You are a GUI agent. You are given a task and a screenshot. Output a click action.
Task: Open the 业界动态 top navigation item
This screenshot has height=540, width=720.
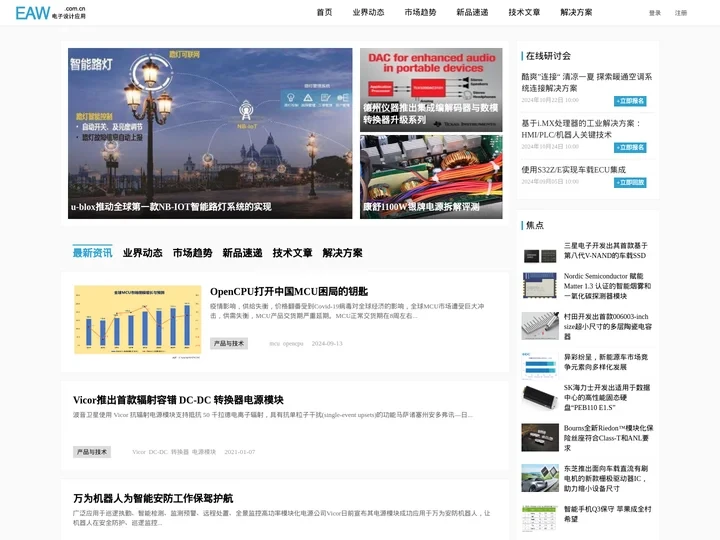pos(368,12)
